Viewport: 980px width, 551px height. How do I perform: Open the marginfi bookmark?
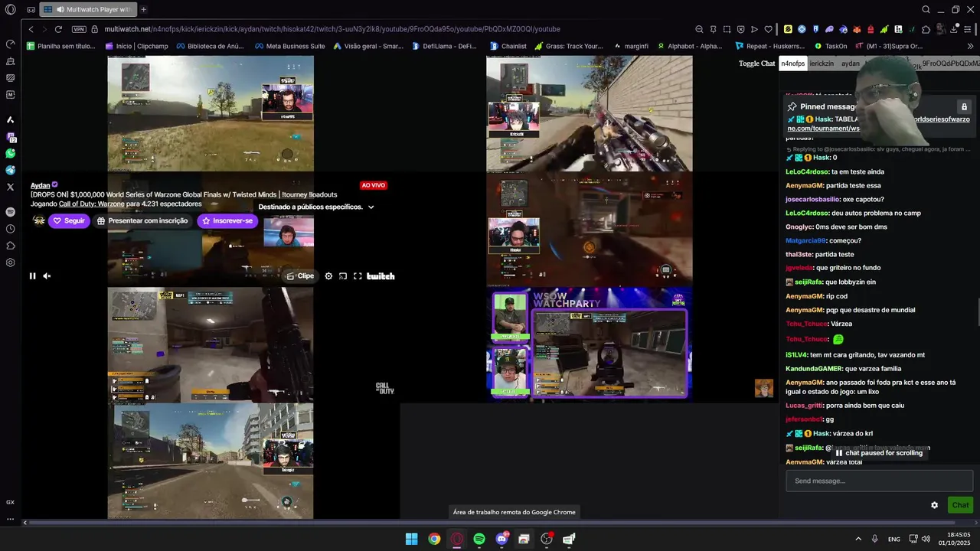pos(630,46)
